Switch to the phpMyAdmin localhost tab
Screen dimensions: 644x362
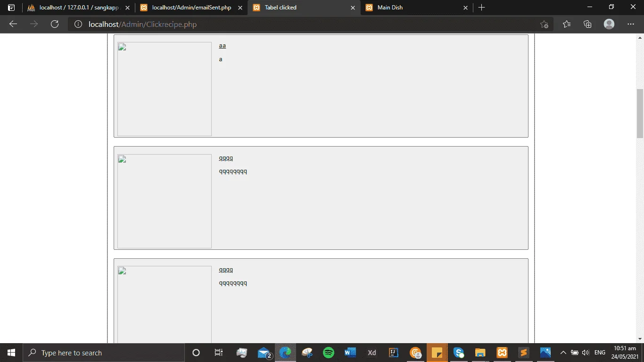click(x=79, y=8)
